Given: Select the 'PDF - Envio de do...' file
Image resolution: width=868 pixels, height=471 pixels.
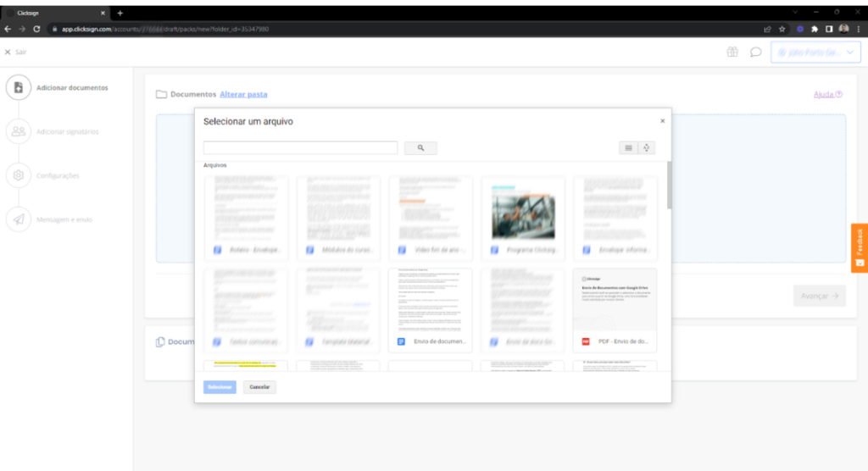Looking at the screenshot, I should pyautogui.click(x=615, y=310).
